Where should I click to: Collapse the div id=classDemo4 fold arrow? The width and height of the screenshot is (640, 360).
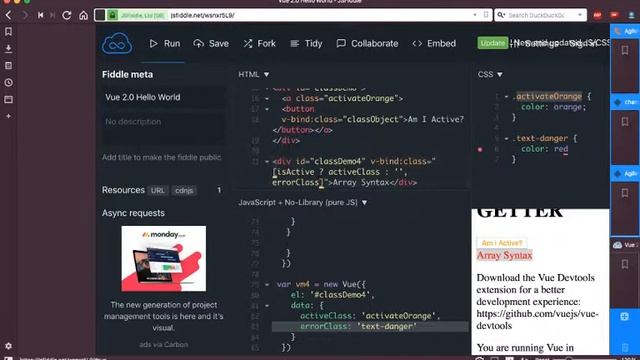click(267, 162)
